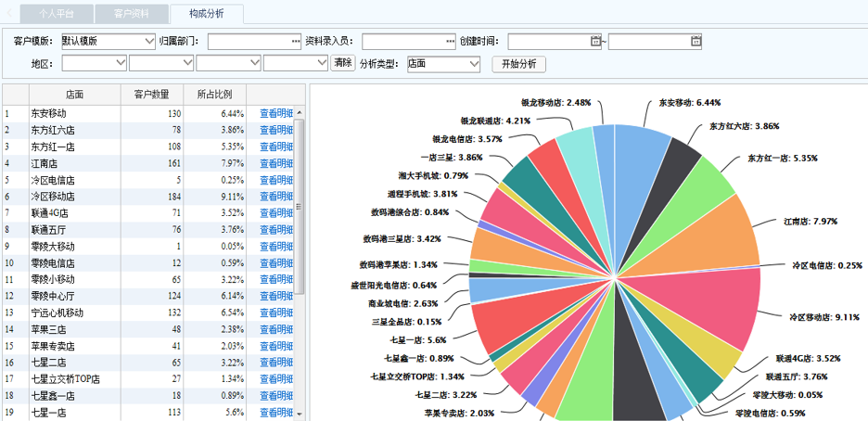View details link for 东安移动 row

(275, 113)
